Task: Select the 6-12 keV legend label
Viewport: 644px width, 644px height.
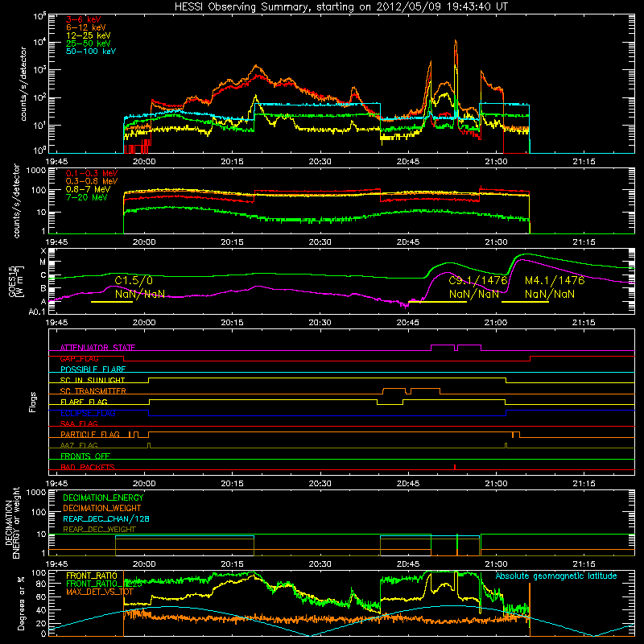Action: (86, 27)
